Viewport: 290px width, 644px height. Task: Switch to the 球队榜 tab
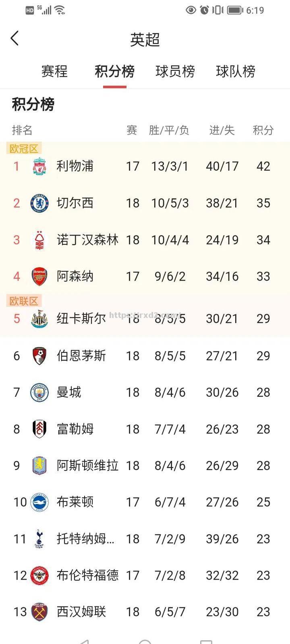click(236, 71)
